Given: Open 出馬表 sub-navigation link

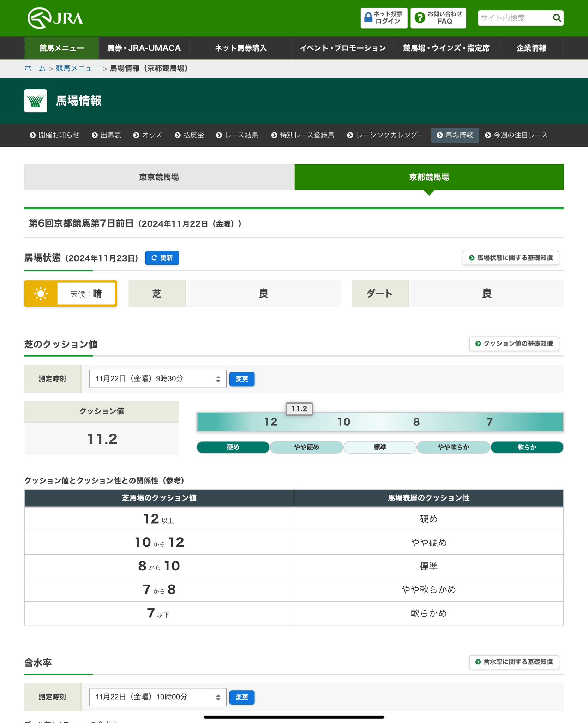Looking at the screenshot, I should pos(107,135).
